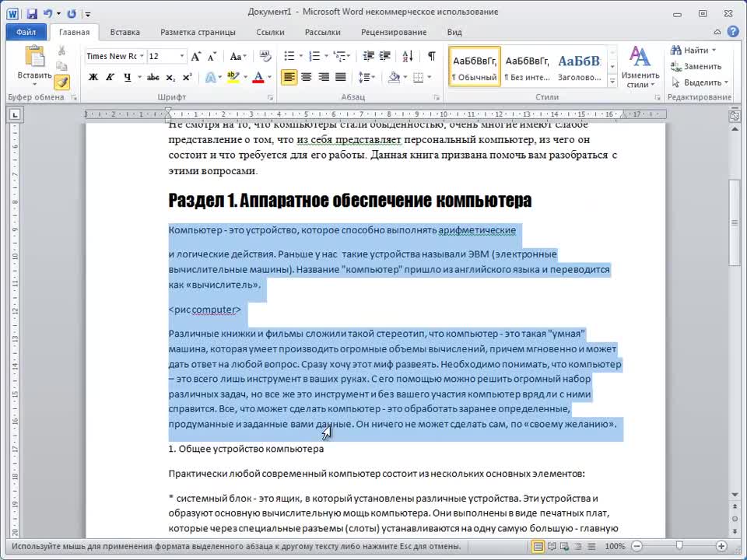
Task: Open the text effects glowing A icon
Action: pyautogui.click(x=210, y=77)
